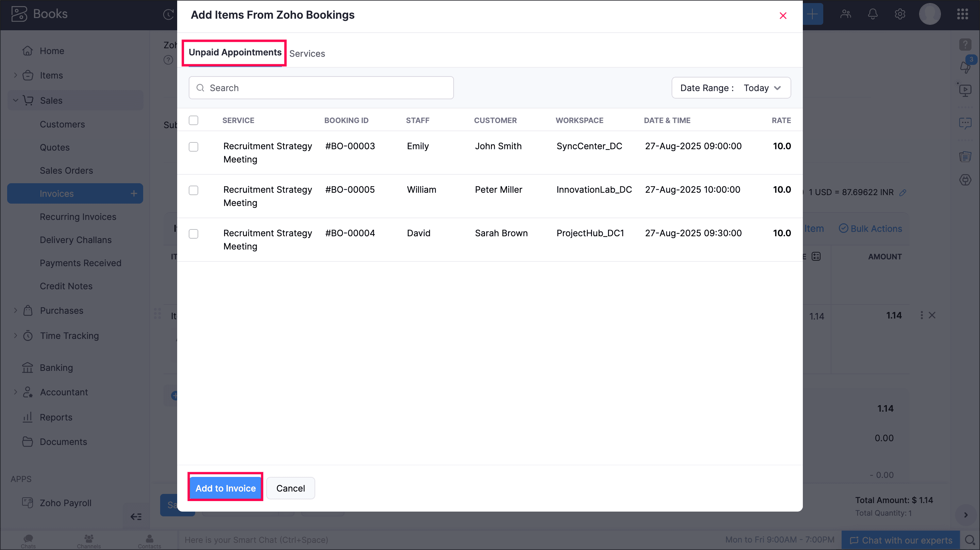Click the plus icon beside Invoices
980x550 pixels.
point(134,194)
